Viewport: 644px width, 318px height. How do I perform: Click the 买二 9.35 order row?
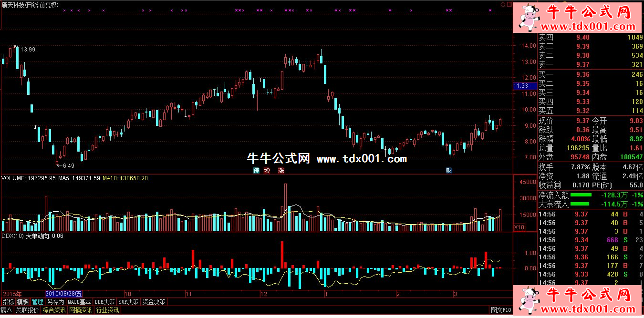pos(591,83)
